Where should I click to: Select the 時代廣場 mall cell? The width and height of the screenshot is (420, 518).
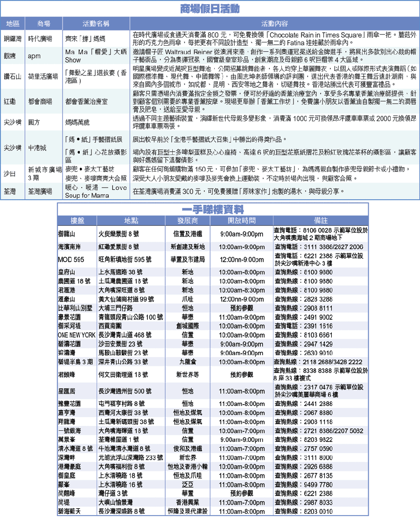(40, 39)
